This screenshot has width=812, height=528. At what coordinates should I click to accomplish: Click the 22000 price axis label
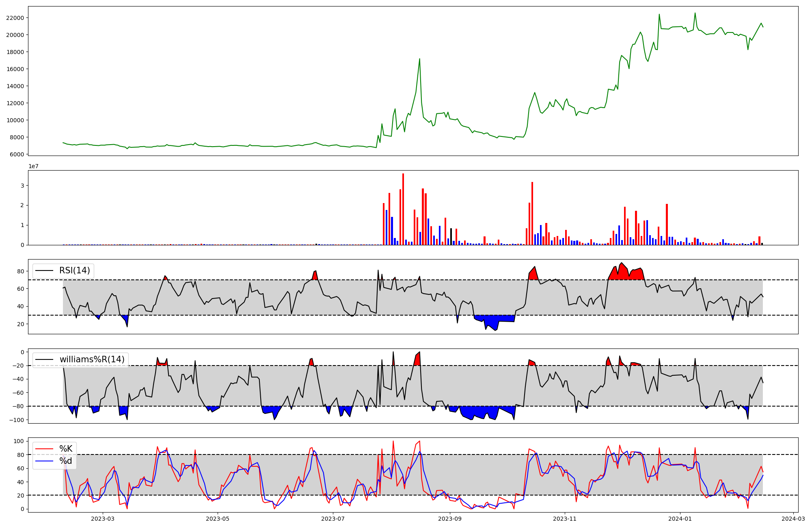[x=15, y=18]
